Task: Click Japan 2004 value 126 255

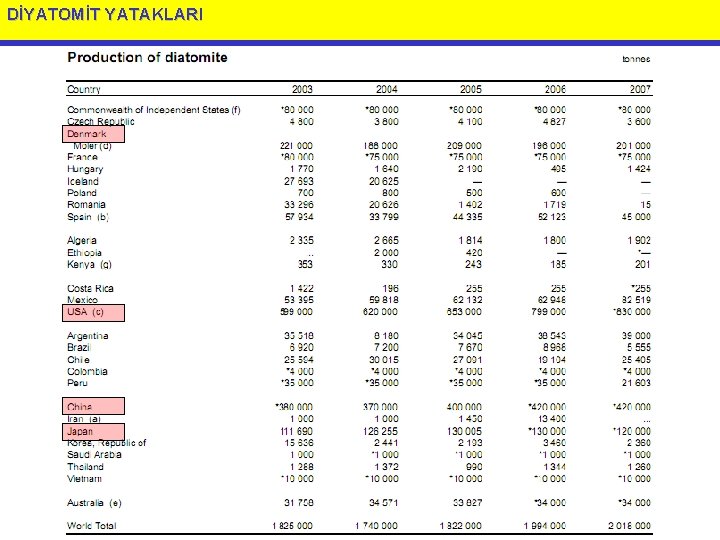Action: pos(381,431)
